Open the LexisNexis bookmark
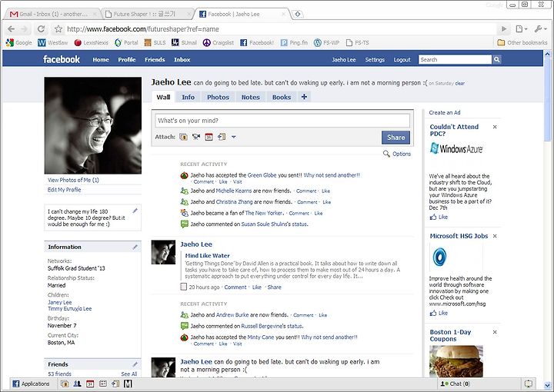Image resolution: width=554 pixels, height=392 pixels. point(91,43)
